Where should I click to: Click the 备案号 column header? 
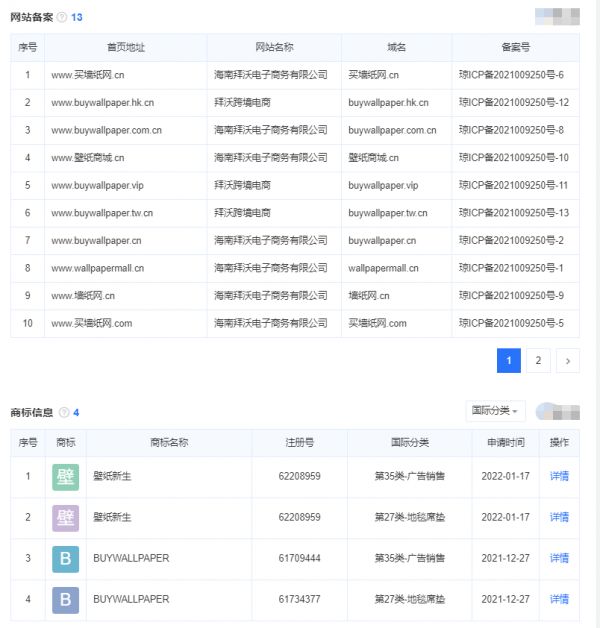click(x=515, y=48)
